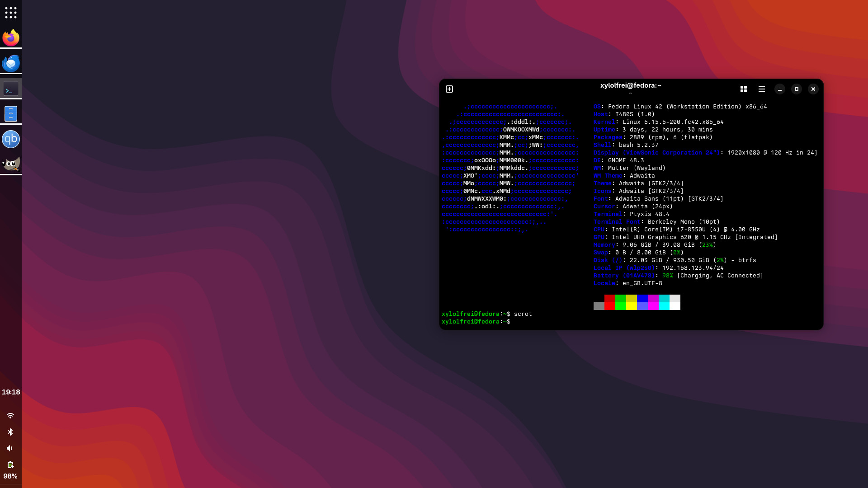Click the WM value Mutter (Wayland)
868x488 pixels.
point(637,168)
